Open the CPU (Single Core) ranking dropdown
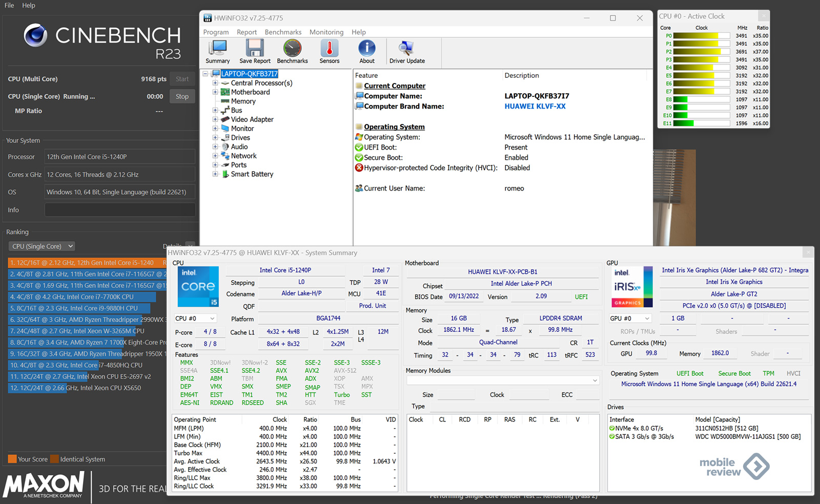 [x=42, y=246]
